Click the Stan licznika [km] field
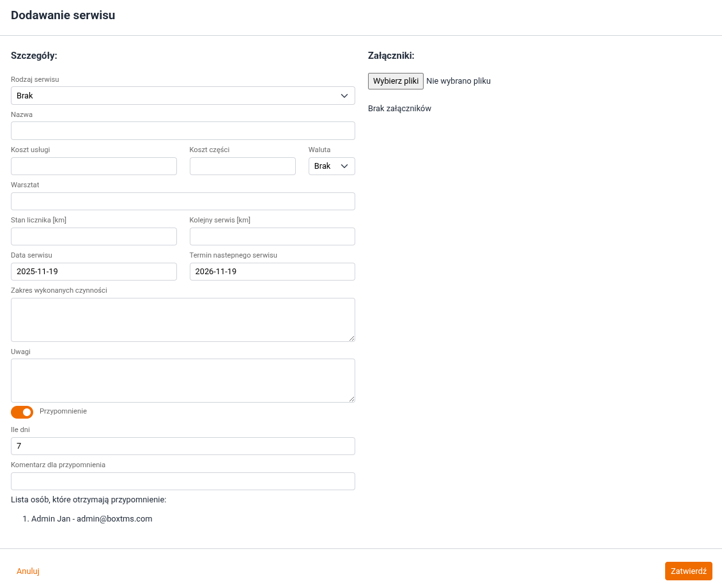The image size is (722, 588). (94, 236)
